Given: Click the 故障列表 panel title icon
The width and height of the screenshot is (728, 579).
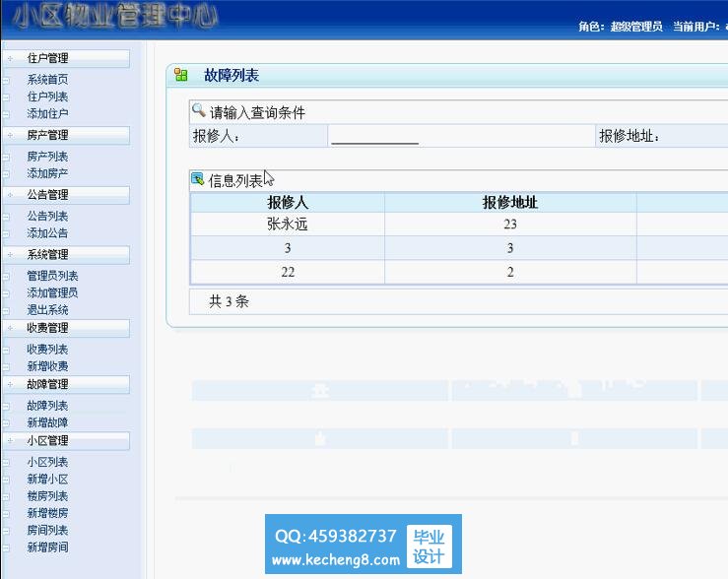Looking at the screenshot, I should [x=180, y=75].
